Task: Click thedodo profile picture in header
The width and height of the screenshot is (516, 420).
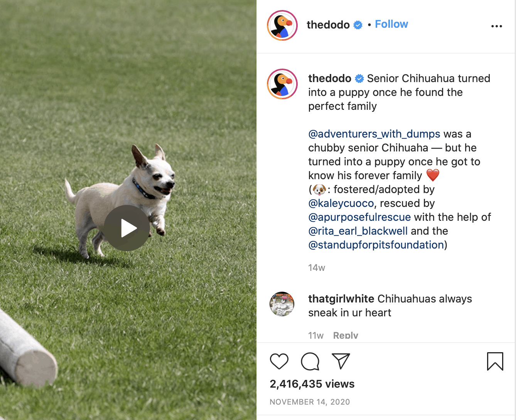Action: coord(282,25)
